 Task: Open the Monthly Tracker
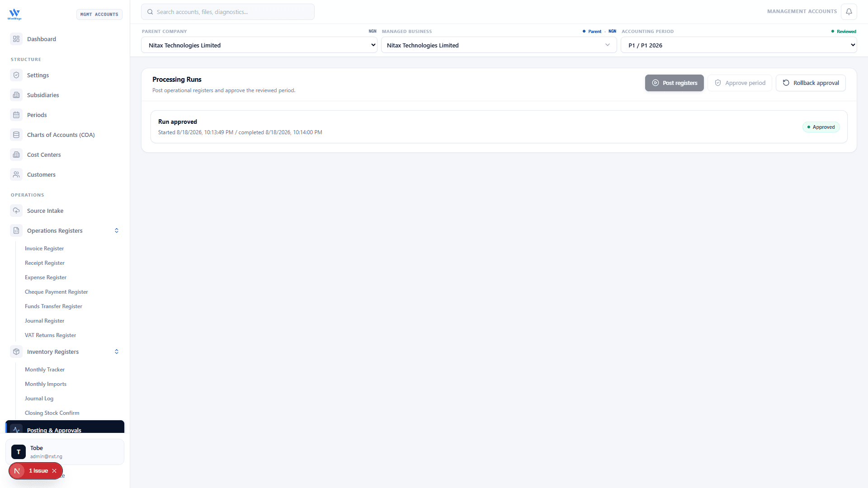click(45, 370)
